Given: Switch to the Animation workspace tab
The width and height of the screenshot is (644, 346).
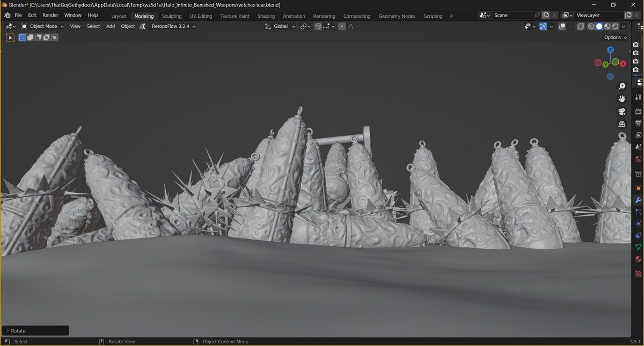Looking at the screenshot, I should coord(294,16).
